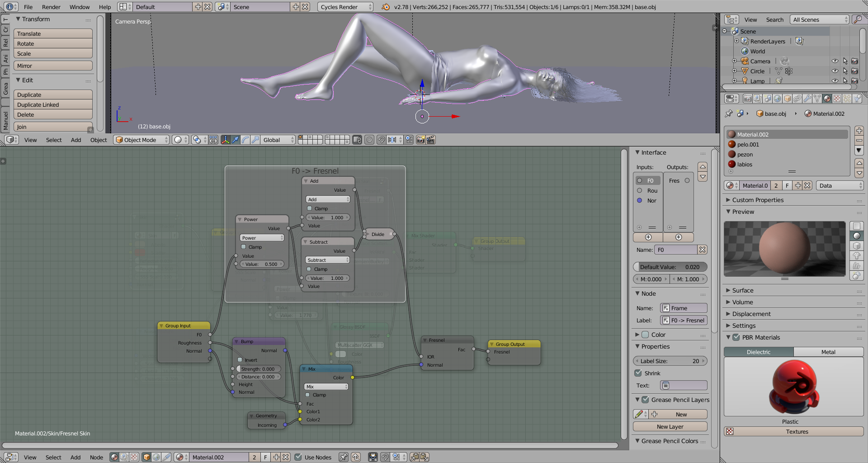The height and width of the screenshot is (463, 868).
Task: Click the New Layer button
Action: coord(670,426)
